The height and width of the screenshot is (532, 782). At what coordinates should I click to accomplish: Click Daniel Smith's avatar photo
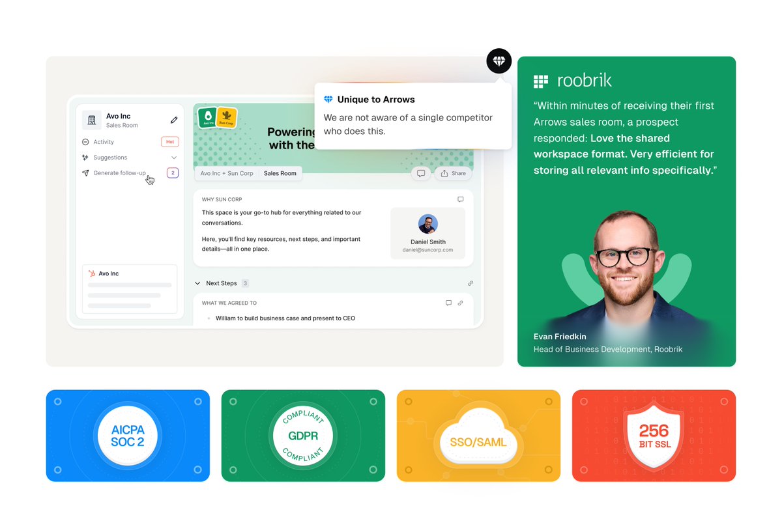428,224
